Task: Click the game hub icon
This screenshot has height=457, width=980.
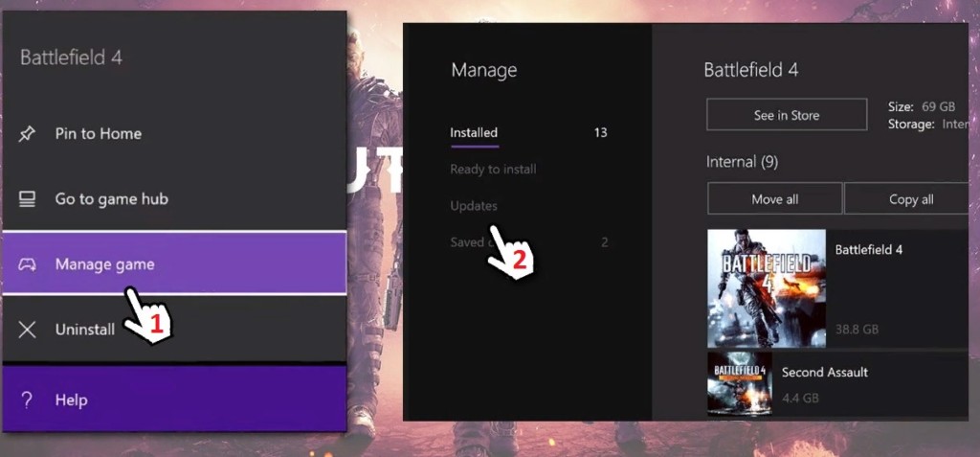Action: (27, 199)
